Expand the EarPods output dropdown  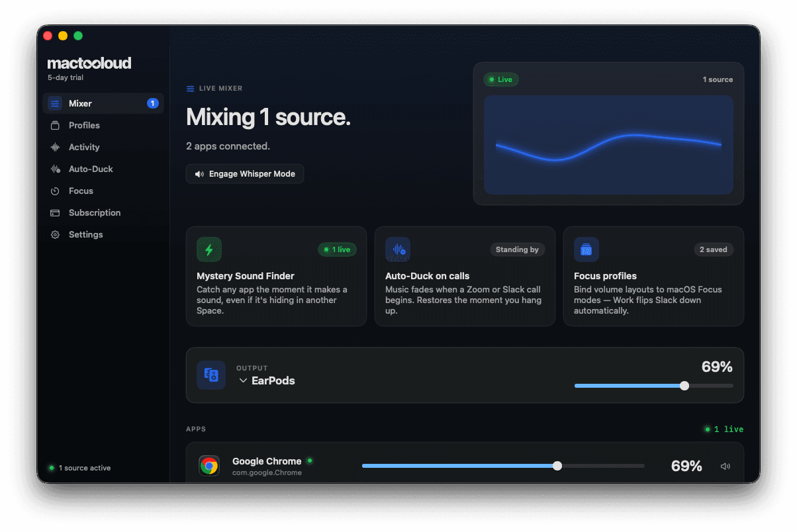267,380
